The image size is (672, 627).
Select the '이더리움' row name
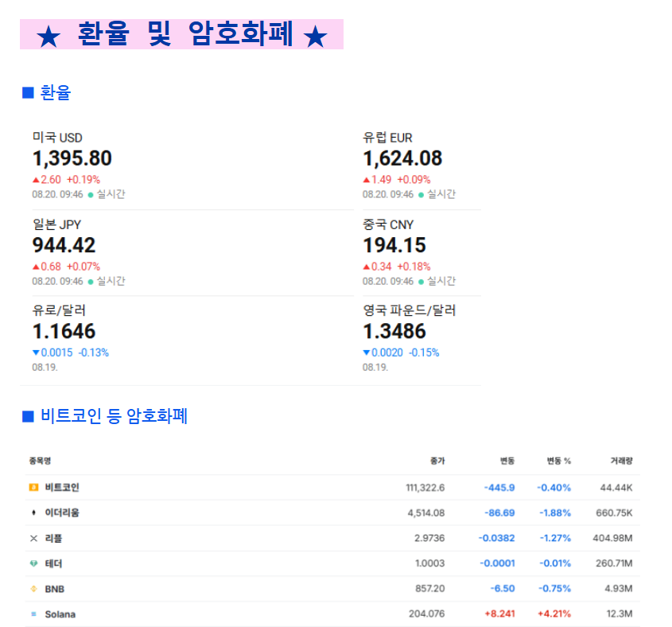(62, 512)
